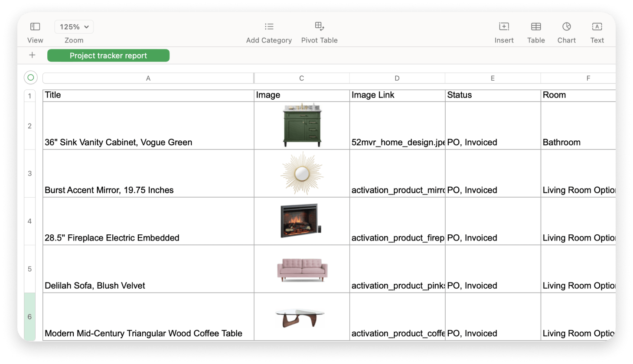
Task: Select column C header
Action: tap(301, 78)
